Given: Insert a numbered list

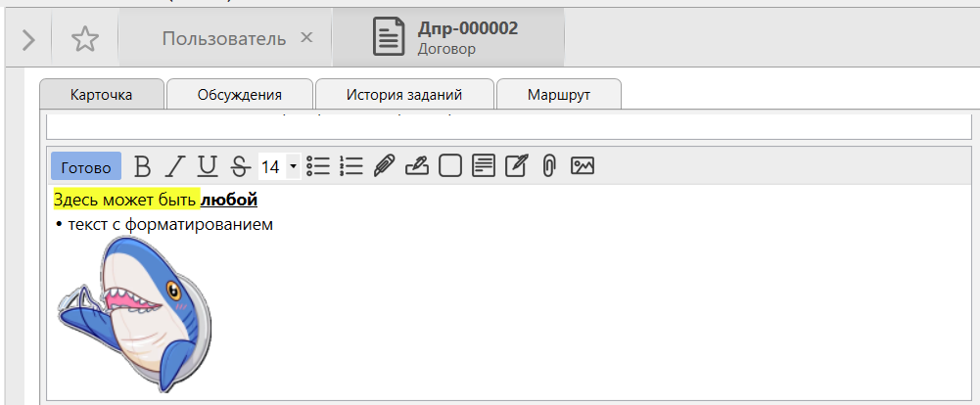Looking at the screenshot, I should (351, 166).
